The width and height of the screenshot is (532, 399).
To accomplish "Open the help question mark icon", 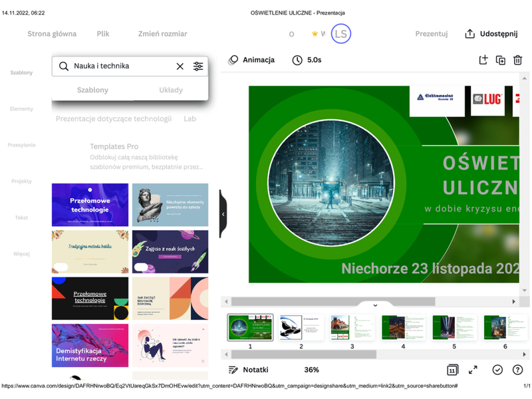I will click(x=517, y=370).
